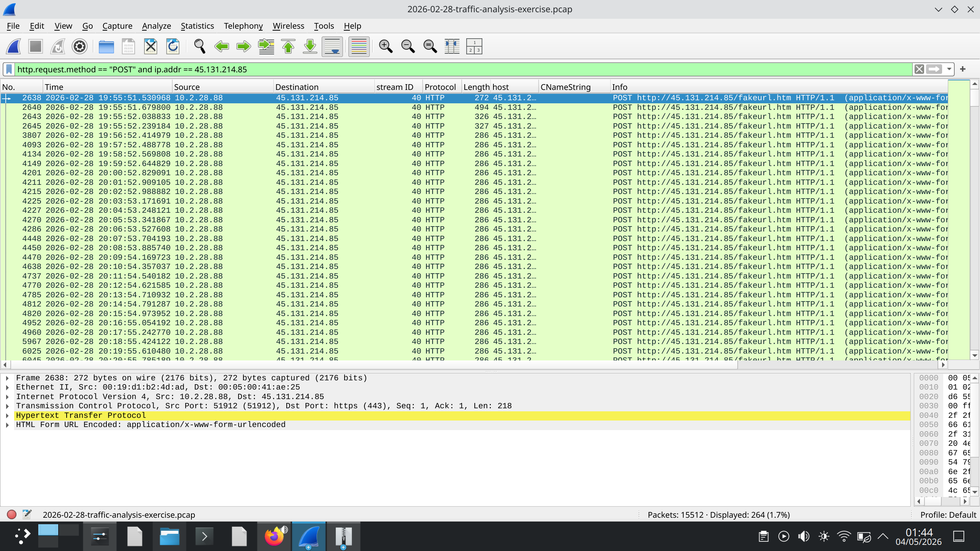The height and width of the screenshot is (551, 980).
Task: Sort by the Length column header
Action: (x=476, y=87)
